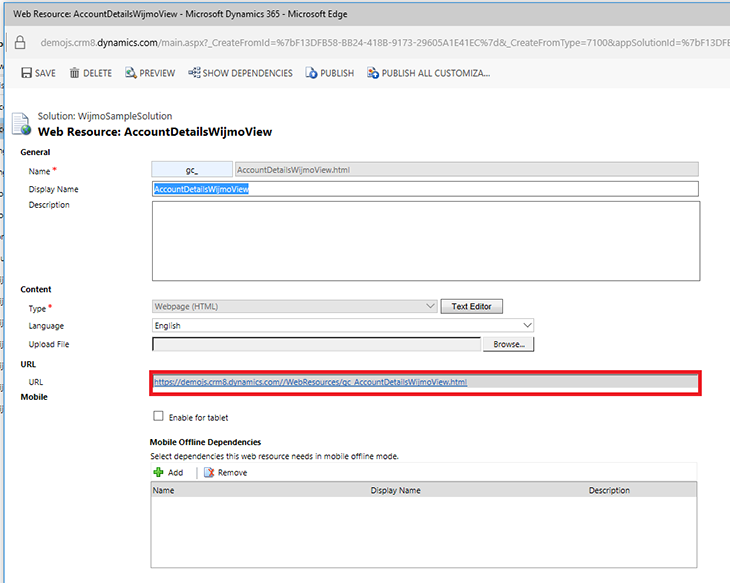Select PUBLISH ALL CUSTOMIZATIONS command

(428, 73)
